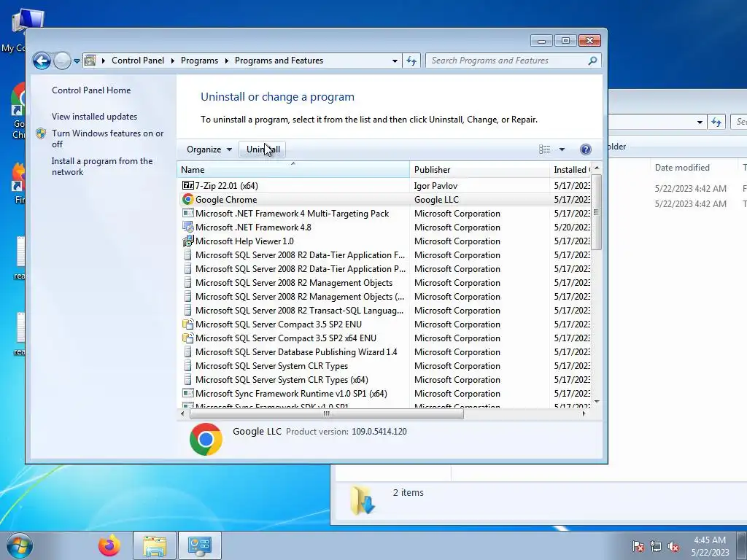Open the Organize dropdown menu

click(x=209, y=149)
